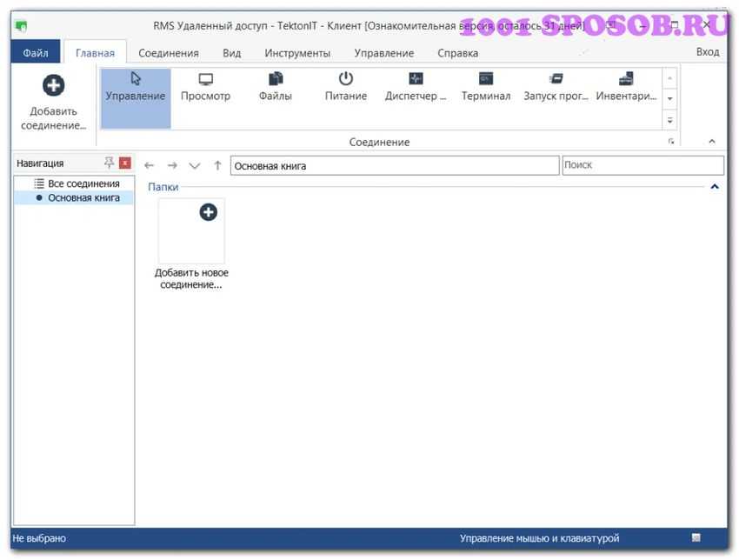
Task: Open the Файлы file transfer mode
Action: coord(275,88)
